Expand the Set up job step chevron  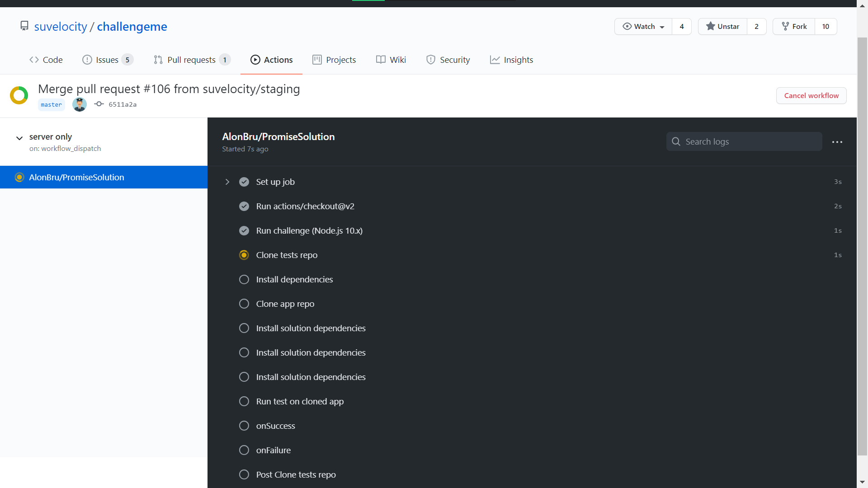point(227,182)
